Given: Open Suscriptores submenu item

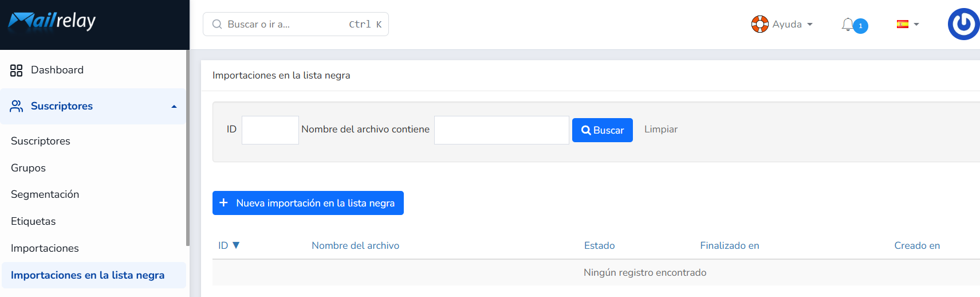Looking at the screenshot, I should pos(41,141).
